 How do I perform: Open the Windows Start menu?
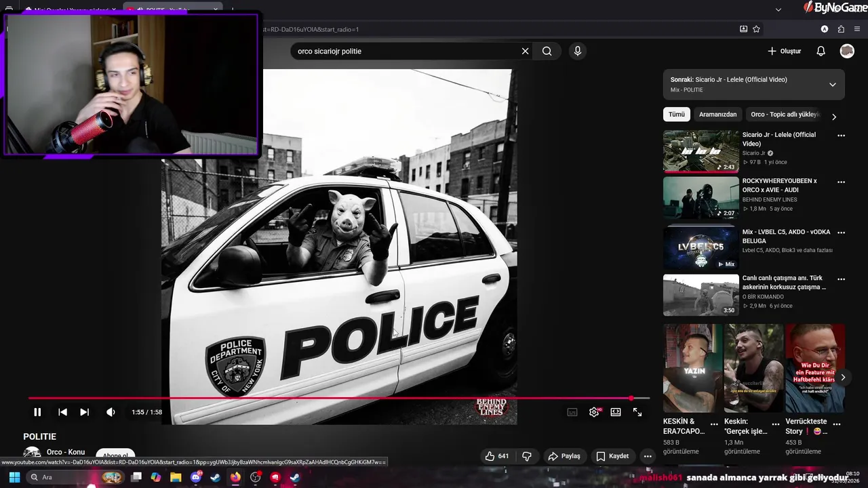(x=14, y=477)
